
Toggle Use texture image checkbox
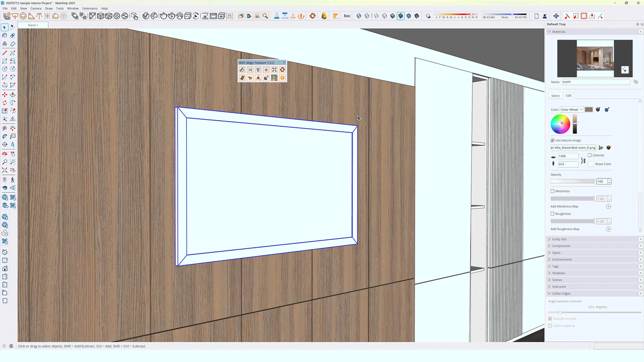coord(552,140)
